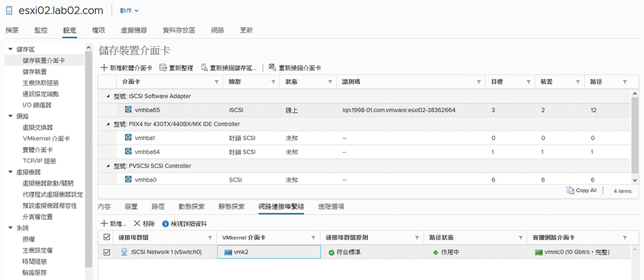
Task: Click the vmhba65 adapter icon
Action: pos(128,109)
